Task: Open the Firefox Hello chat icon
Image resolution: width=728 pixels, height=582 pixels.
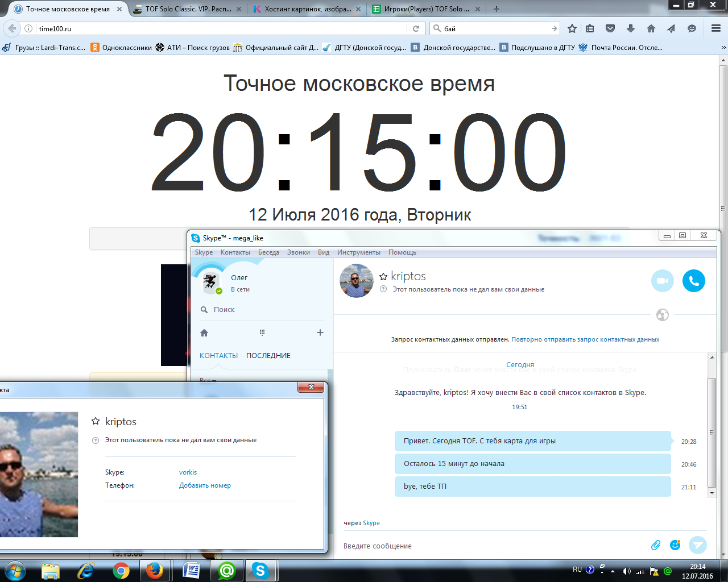Action: 692,28
